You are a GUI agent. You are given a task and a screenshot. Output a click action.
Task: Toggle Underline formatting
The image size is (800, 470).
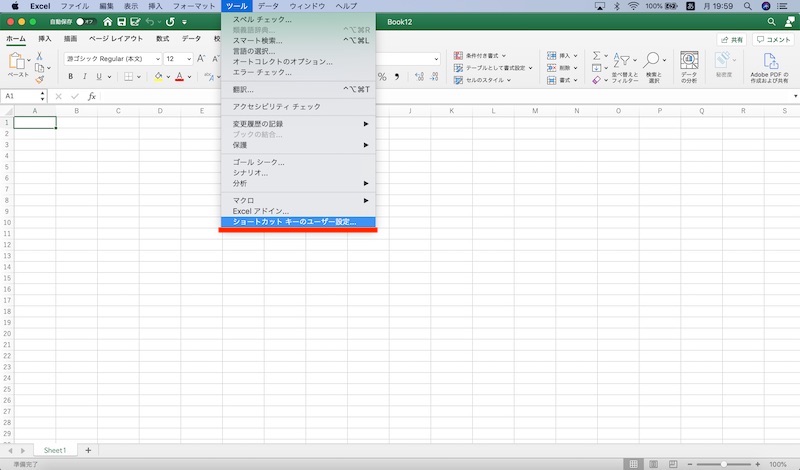coord(99,77)
